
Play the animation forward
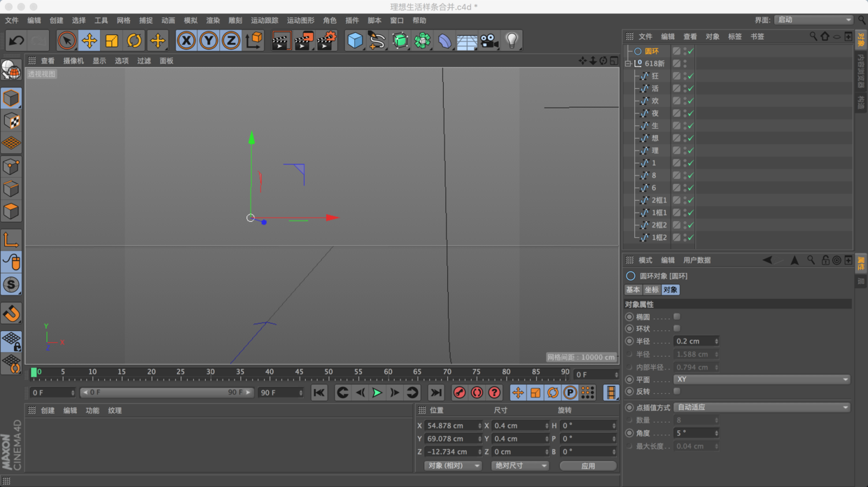click(x=377, y=393)
